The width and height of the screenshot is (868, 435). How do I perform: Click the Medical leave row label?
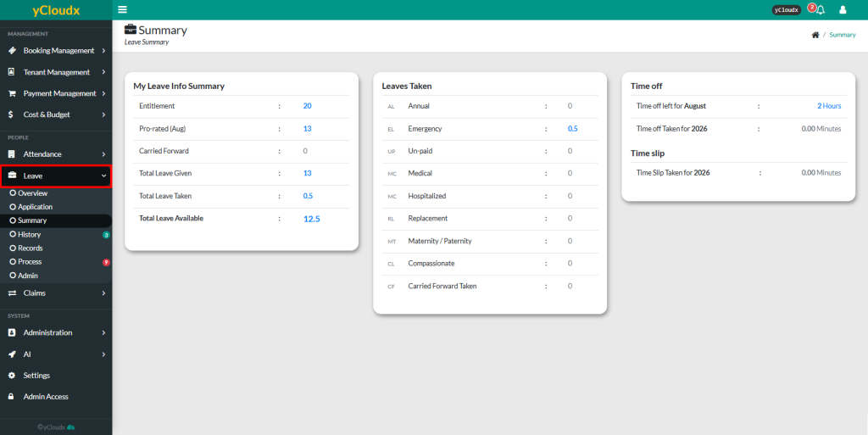pos(420,173)
